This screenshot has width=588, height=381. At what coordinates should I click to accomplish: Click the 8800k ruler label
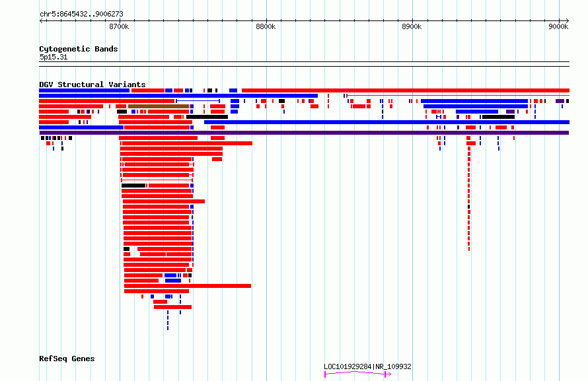[x=266, y=26]
